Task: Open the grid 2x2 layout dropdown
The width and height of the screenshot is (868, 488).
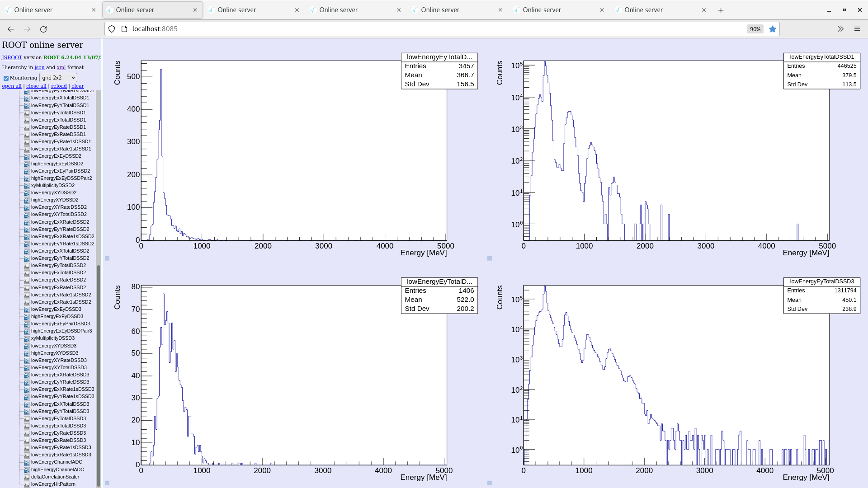Action: tap(58, 78)
